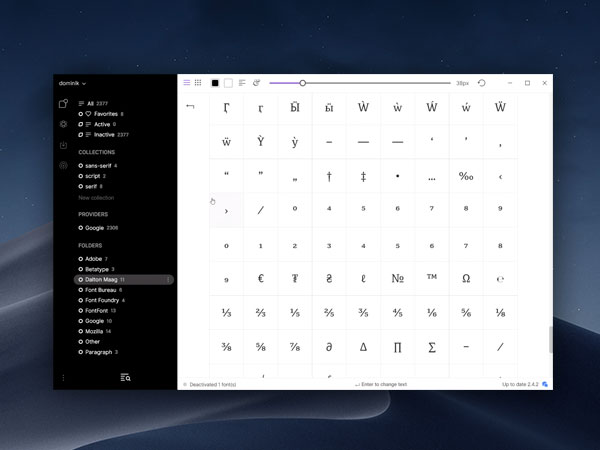Switch to list view layout

(187, 83)
